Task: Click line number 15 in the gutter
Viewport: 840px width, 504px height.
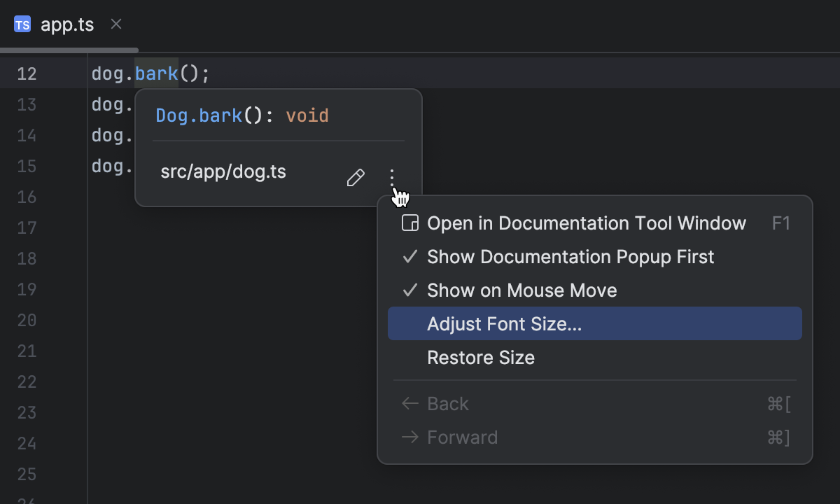Action: 27,166
